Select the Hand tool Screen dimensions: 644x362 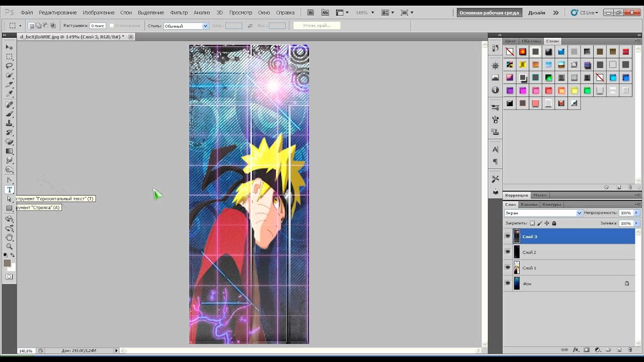[x=9, y=237]
